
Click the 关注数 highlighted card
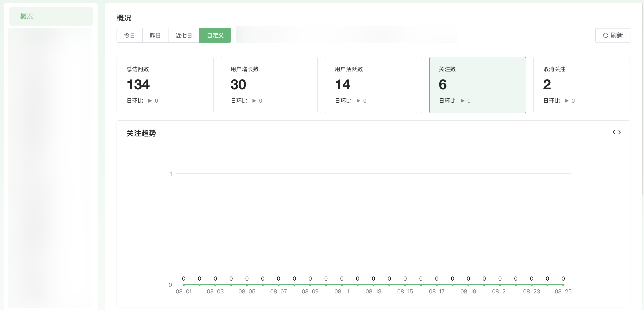(477, 85)
